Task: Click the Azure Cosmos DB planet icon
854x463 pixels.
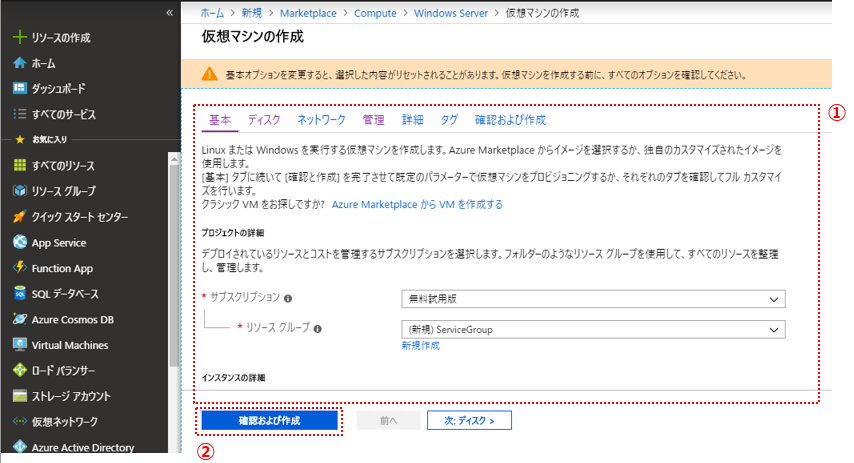Action: coord(20,319)
